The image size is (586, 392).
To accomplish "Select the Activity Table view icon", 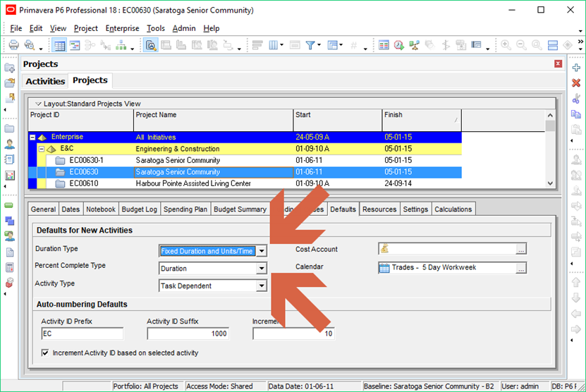I will (x=59, y=46).
